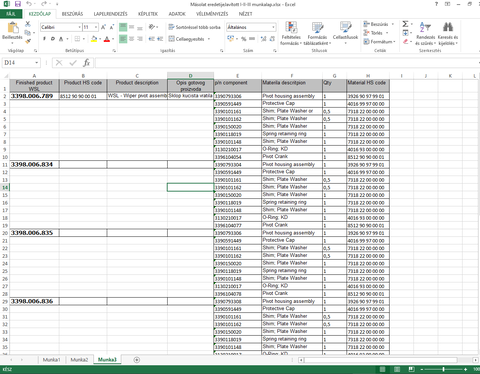
Task: Switch to the BESZÚRÁS ribbon tab
Action: click(72, 14)
